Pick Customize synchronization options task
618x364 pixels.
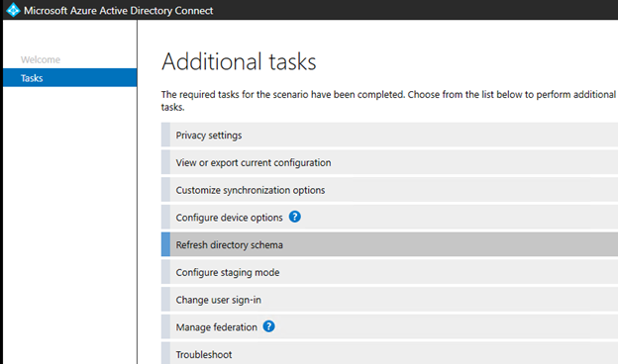tap(389, 190)
